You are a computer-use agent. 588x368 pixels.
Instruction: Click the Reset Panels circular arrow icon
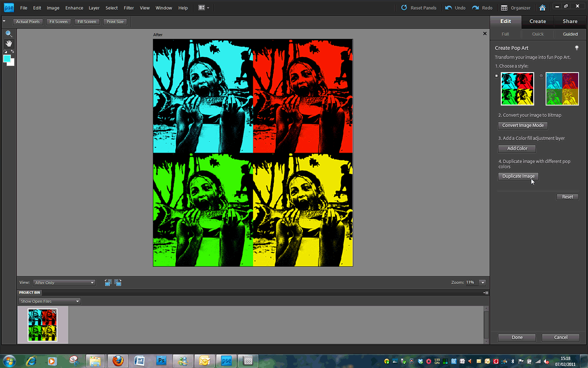tap(404, 8)
